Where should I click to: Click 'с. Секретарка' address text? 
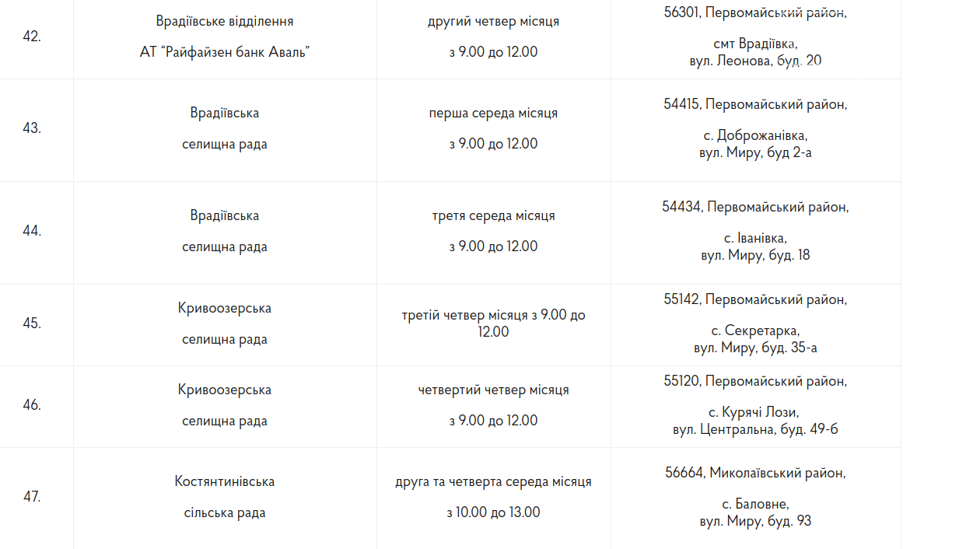(755, 330)
